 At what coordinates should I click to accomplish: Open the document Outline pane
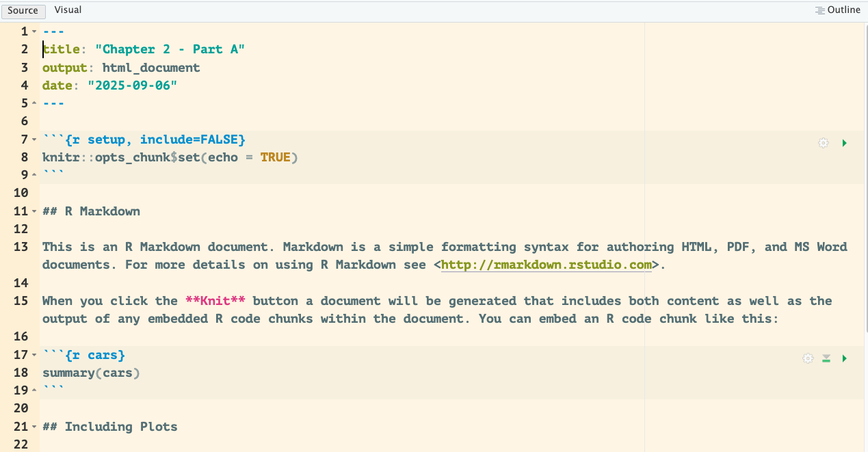837,10
